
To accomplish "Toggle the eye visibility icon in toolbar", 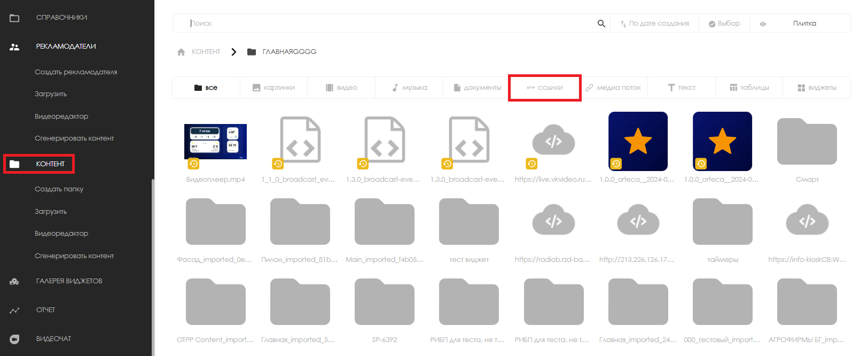I will pyautogui.click(x=763, y=24).
